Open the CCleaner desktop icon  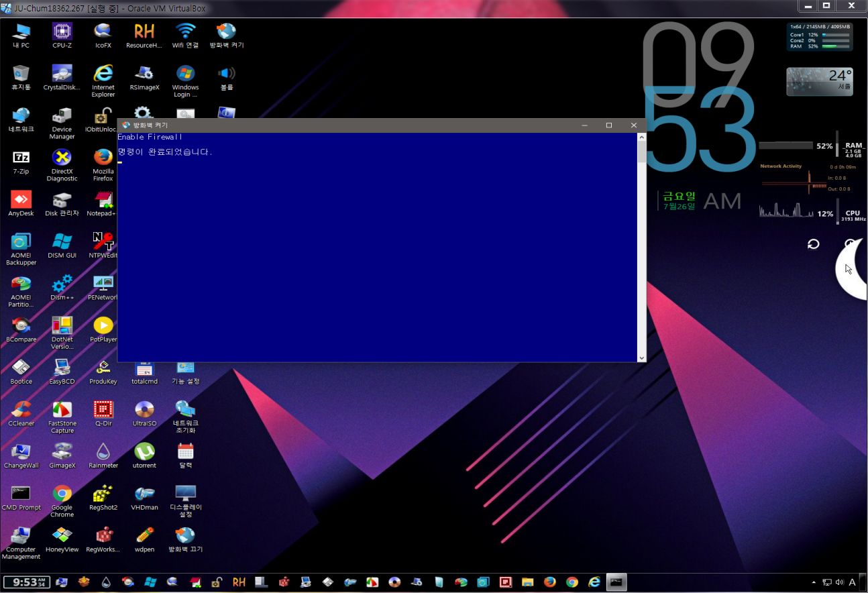(21, 413)
